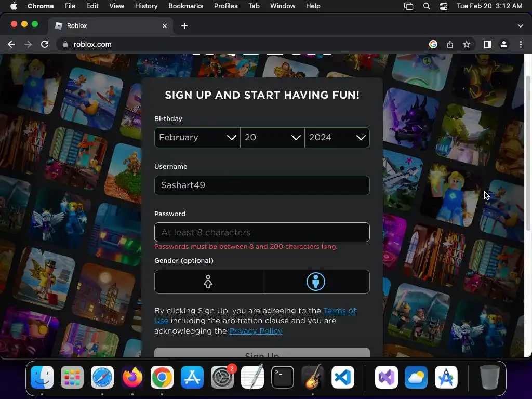Click the Sign Up button
The width and height of the screenshot is (532, 399).
point(262,353)
